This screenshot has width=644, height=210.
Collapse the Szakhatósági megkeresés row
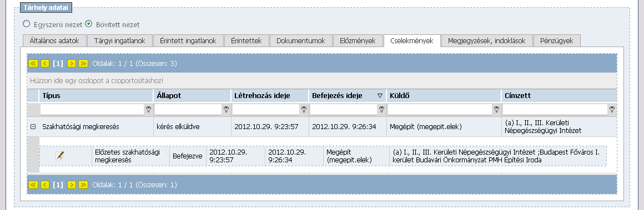[33, 127]
